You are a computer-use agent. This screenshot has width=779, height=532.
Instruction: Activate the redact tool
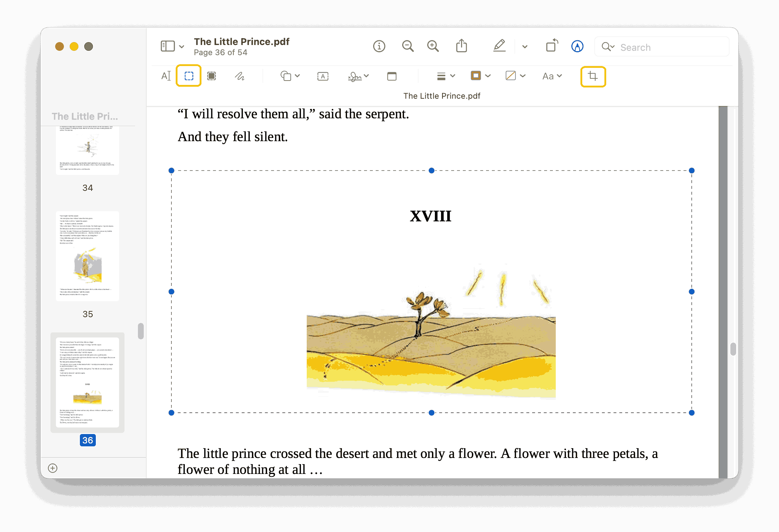point(212,75)
